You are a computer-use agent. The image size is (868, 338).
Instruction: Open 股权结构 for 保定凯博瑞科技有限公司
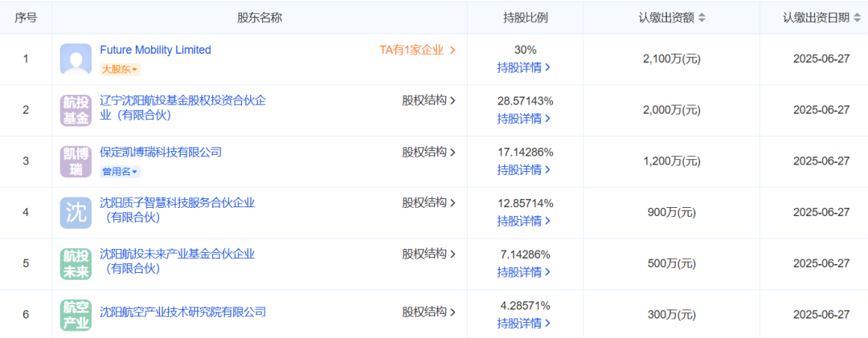coord(429,152)
